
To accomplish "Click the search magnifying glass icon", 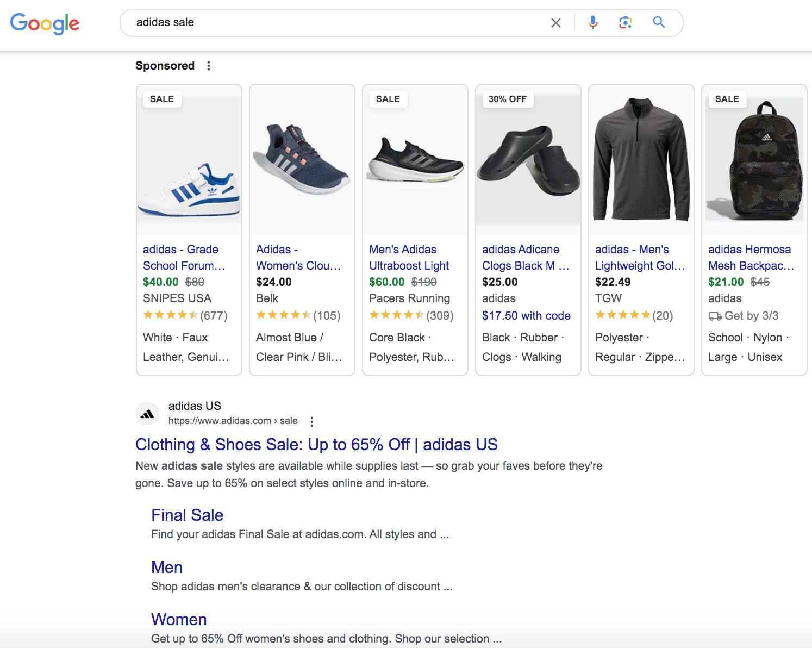I will 658,22.
